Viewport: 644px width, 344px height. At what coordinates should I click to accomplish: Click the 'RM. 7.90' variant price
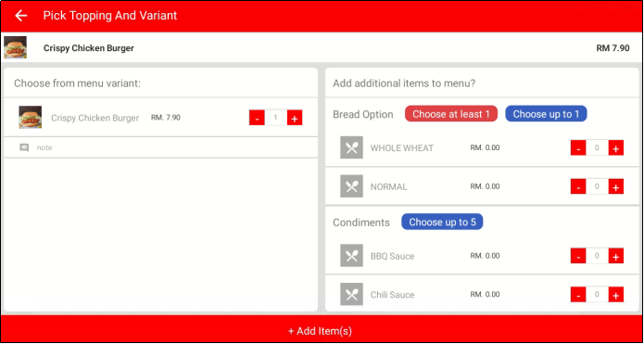pyautogui.click(x=166, y=118)
